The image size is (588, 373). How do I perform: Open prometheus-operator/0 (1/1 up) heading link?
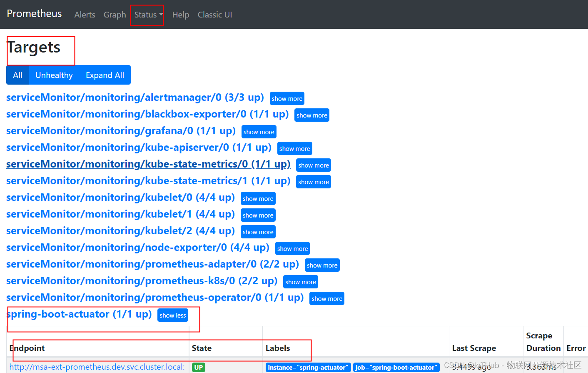tap(155, 298)
